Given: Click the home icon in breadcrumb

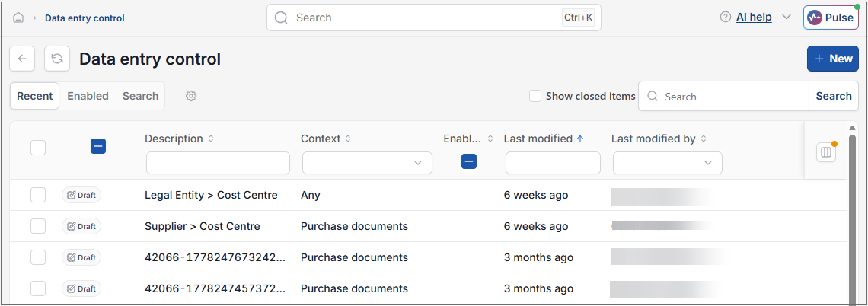Looking at the screenshot, I should [18, 18].
